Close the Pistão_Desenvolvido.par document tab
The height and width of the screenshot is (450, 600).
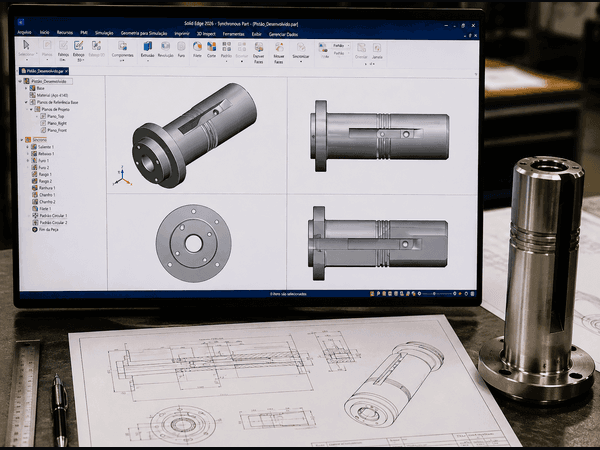[x=67, y=71]
